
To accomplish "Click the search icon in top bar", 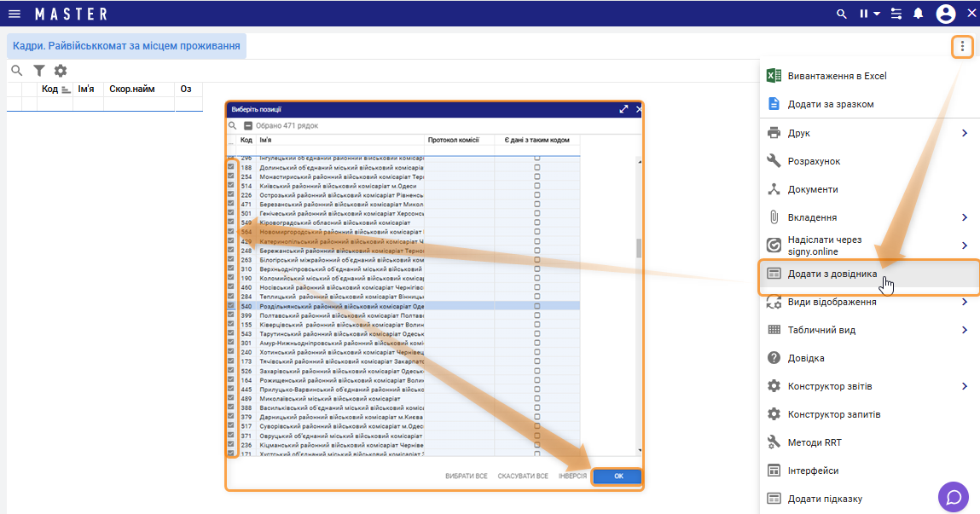I will (x=842, y=14).
